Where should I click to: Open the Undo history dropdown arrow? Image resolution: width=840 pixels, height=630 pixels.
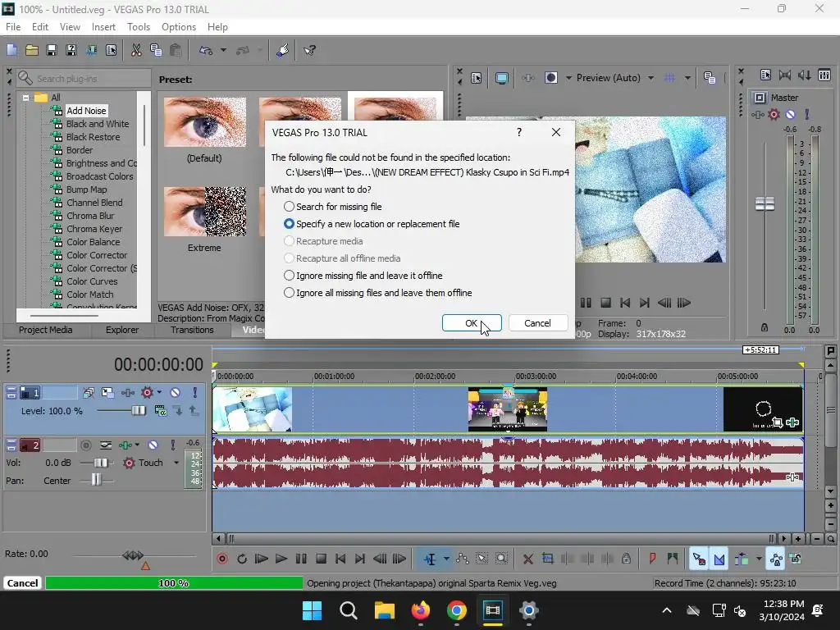(223, 50)
